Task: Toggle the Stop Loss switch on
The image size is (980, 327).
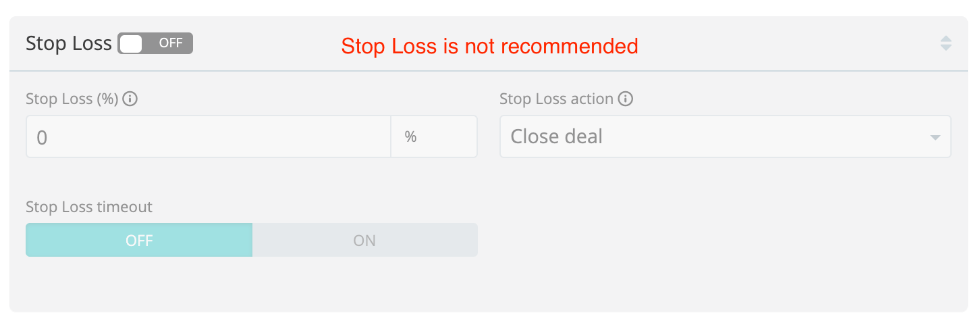Action: point(155,43)
